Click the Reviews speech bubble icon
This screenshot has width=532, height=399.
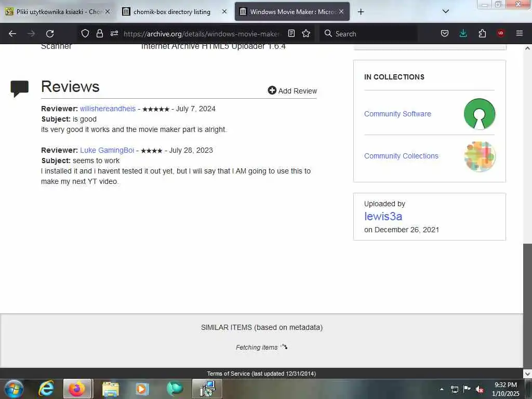pyautogui.click(x=19, y=89)
